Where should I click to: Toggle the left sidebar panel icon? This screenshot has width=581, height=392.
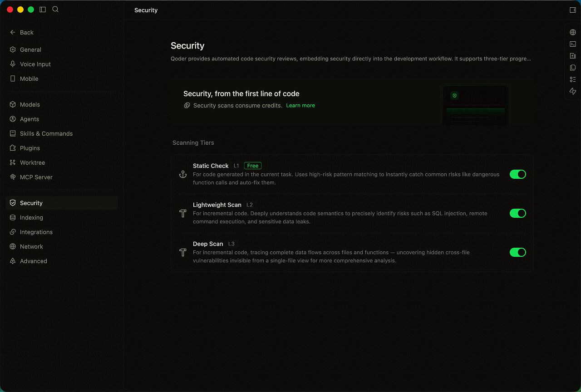(x=43, y=10)
